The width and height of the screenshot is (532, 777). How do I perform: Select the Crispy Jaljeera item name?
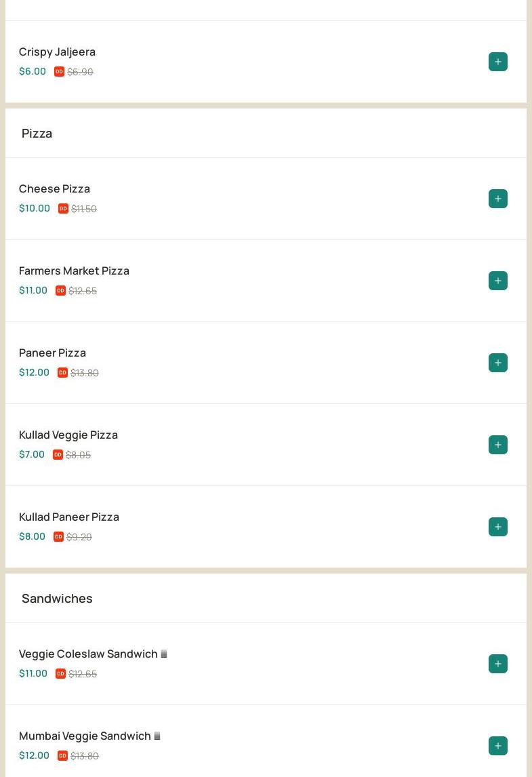57,52
